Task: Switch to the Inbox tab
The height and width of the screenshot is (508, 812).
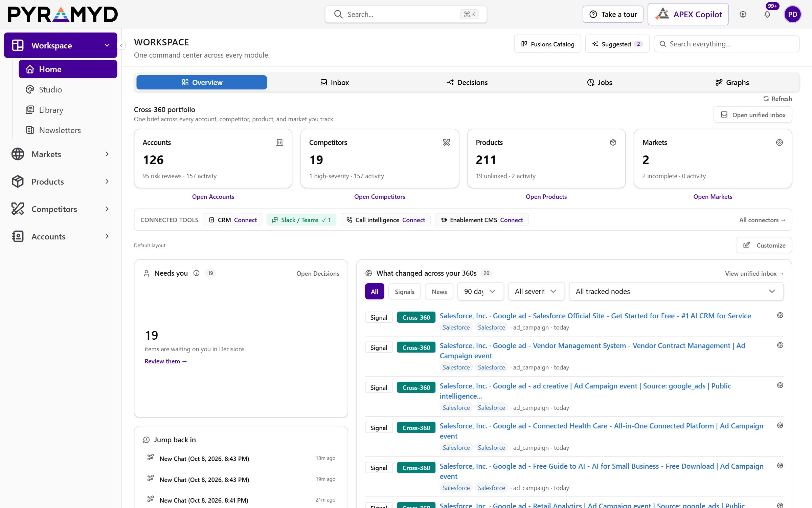Action: (x=335, y=82)
